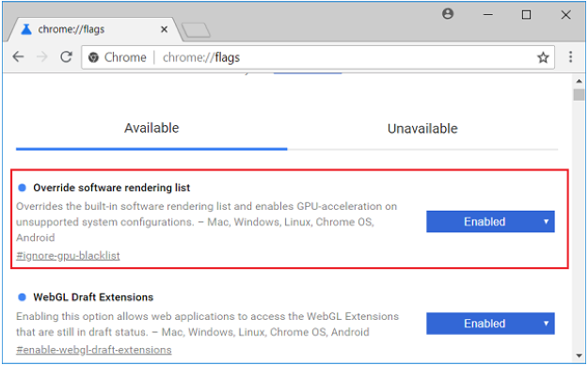
Task: Open a new tab
Action: coord(196,30)
